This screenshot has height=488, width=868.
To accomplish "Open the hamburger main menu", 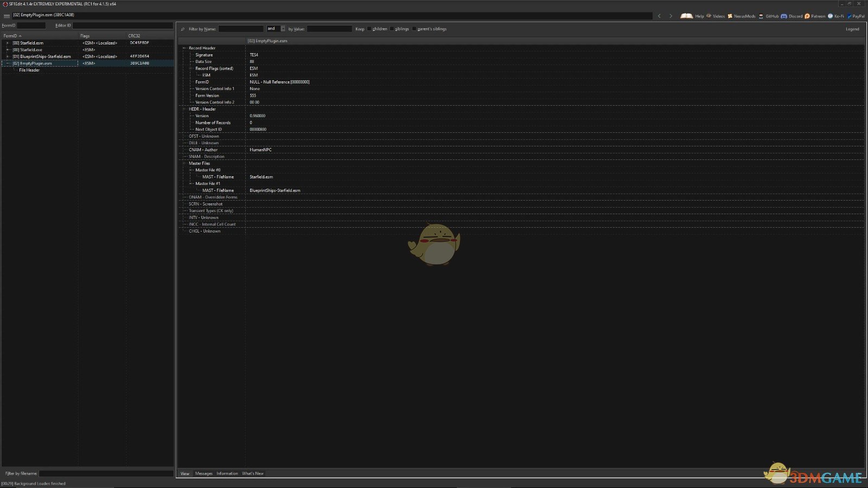I will click(7, 16).
